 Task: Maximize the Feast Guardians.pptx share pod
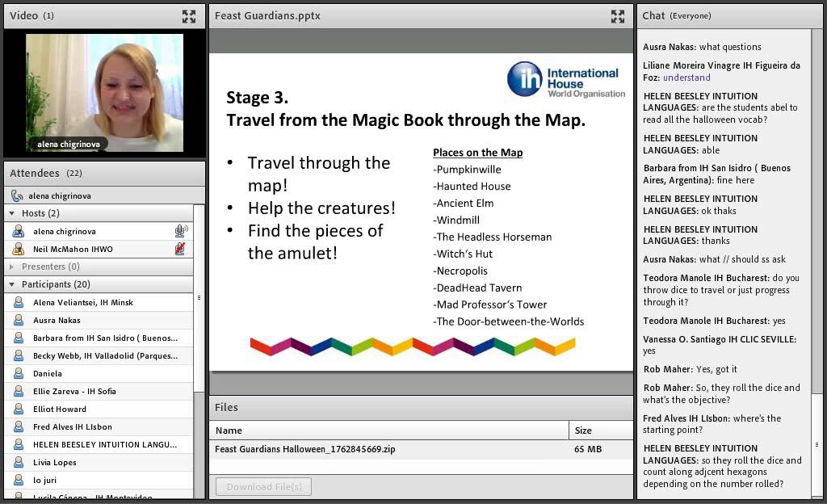[618, 16]
